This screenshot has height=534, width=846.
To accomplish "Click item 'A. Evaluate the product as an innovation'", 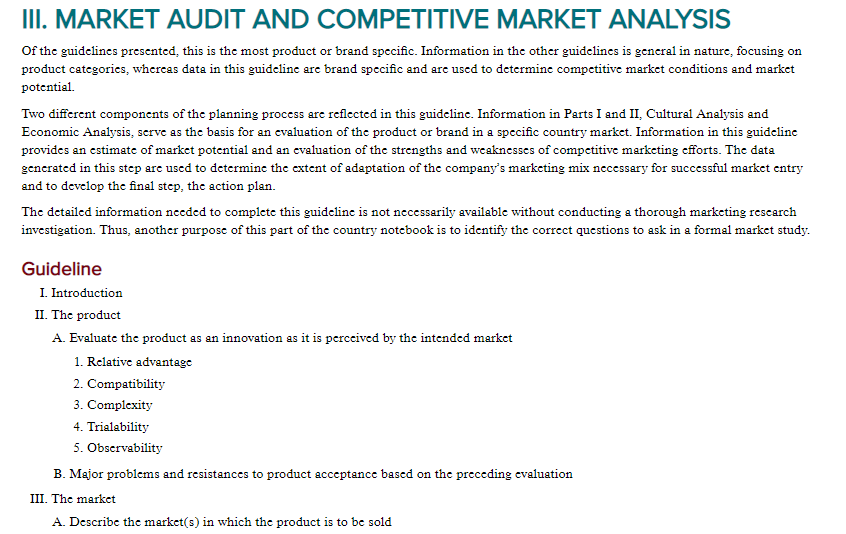I will pyautogui.click(x=282, y=338).
